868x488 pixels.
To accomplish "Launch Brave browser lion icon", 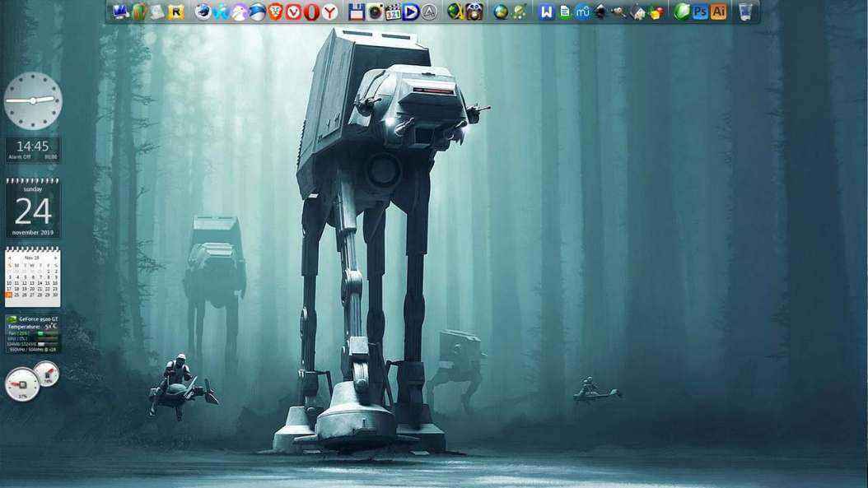I will (276, 12).
